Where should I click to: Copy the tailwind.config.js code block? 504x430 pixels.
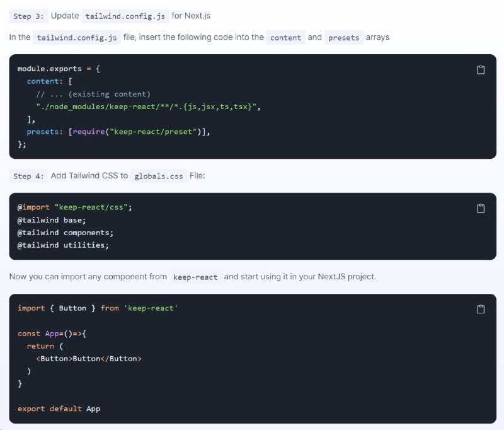click(x=481, y=70)
